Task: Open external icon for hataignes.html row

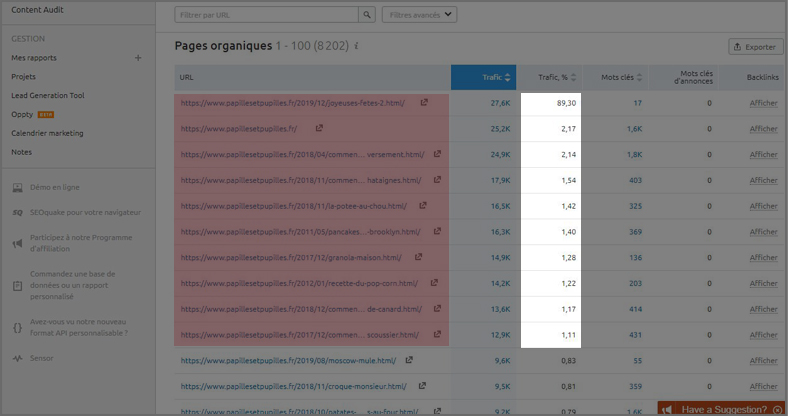Action: [x=437, y=179]
